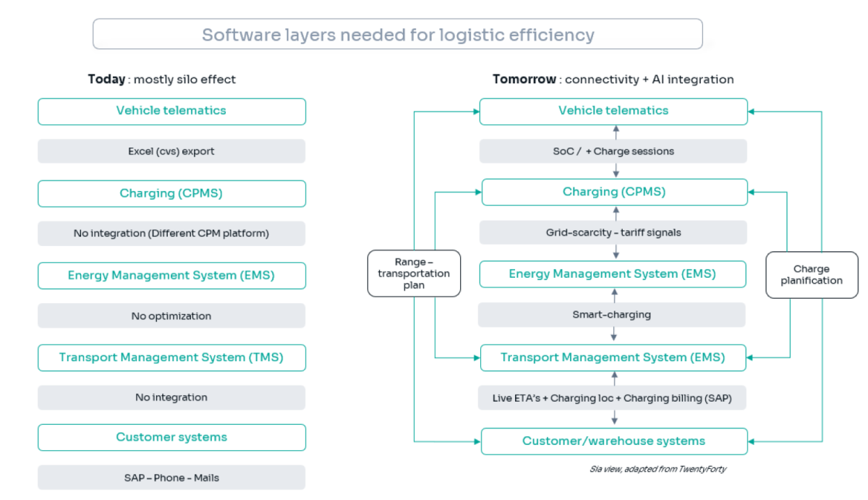Screen dimensions: 868x500
Task: Select the 'SoC / + Charge sessions' box
Action: pos(613,151)
